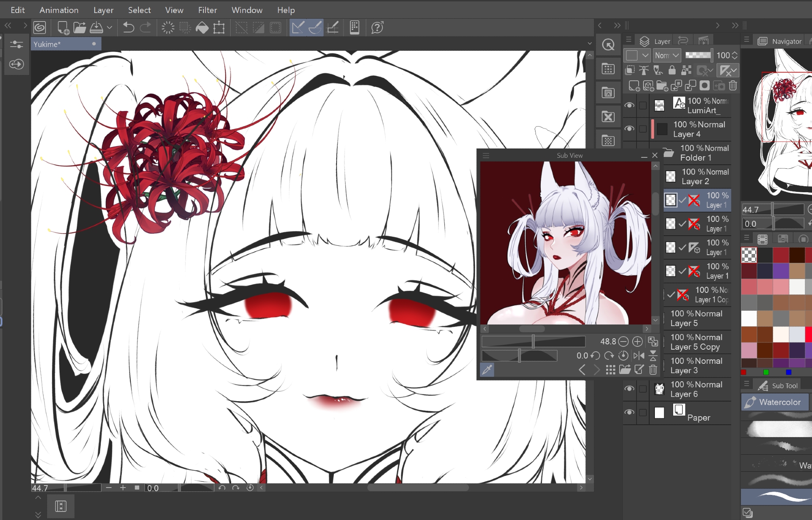
Task: Click Sub View zoom in plus
Action: coord(637,342)
